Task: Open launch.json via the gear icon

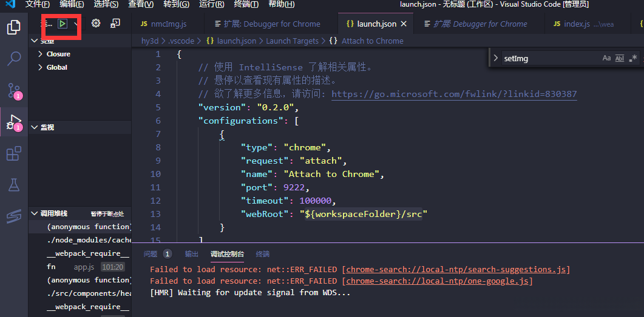Action: (x=96, y=24)
